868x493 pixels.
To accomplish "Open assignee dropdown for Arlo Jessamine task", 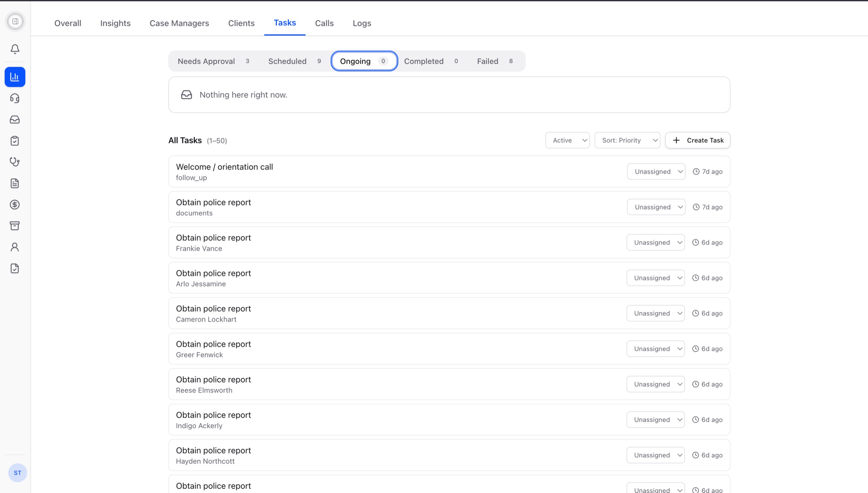I will (656, 278).
